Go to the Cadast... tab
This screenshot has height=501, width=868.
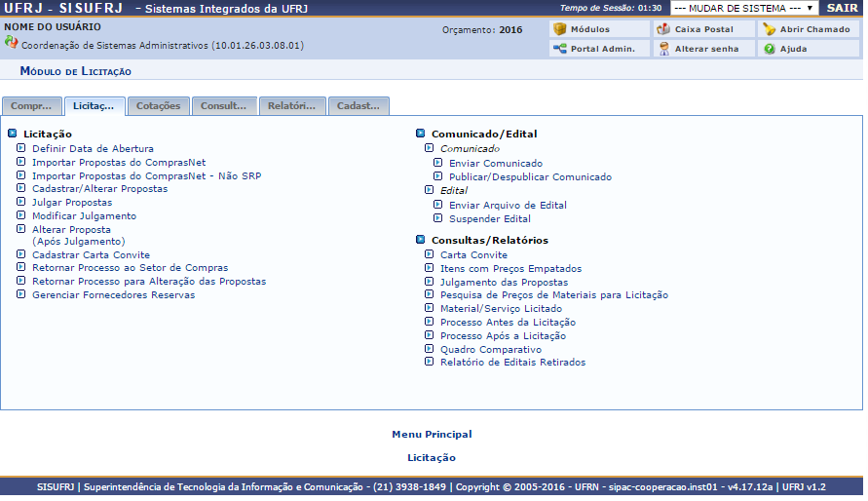click(x=359, y=105)
